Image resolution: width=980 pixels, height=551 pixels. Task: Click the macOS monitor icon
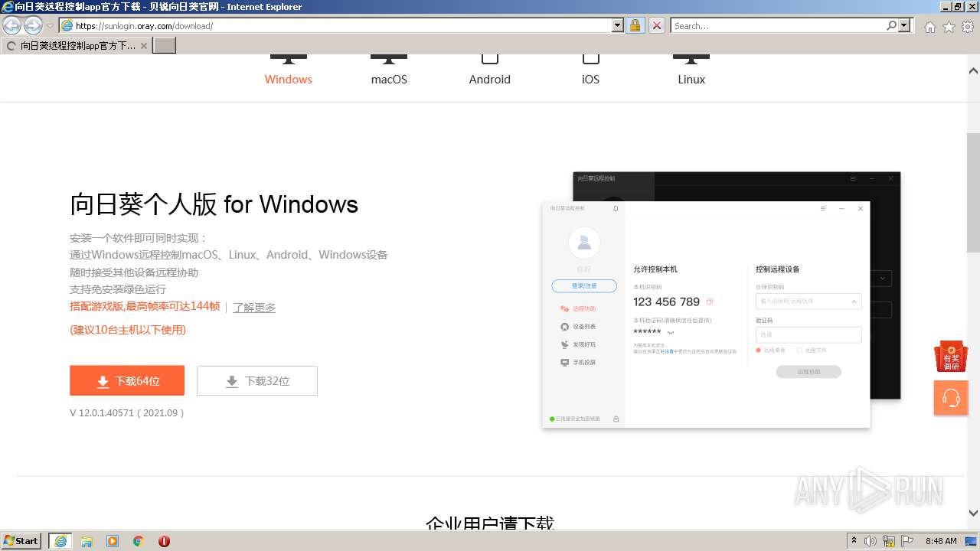tap(389, 60)
